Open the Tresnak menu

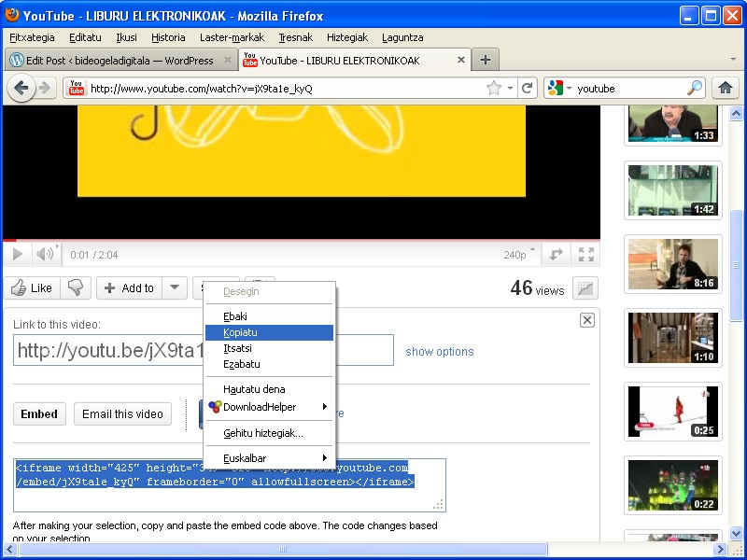pos(295,37)
